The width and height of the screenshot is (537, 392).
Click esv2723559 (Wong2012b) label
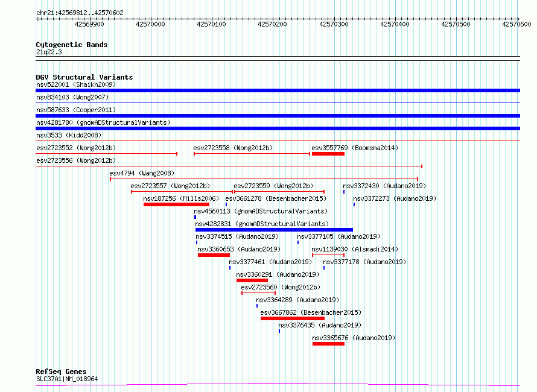click(273, 186)
